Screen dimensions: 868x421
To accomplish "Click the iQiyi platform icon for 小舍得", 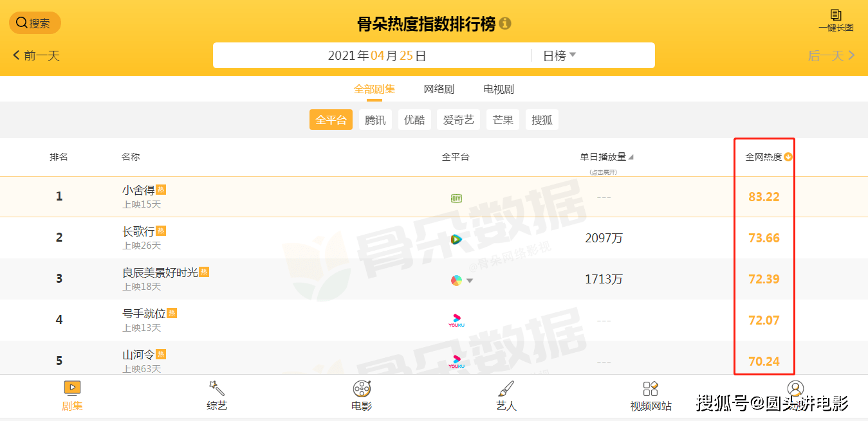I will click(456, 198).
